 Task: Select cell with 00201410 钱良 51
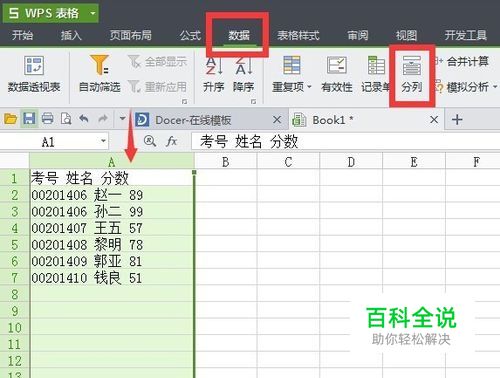coord(112,278)
